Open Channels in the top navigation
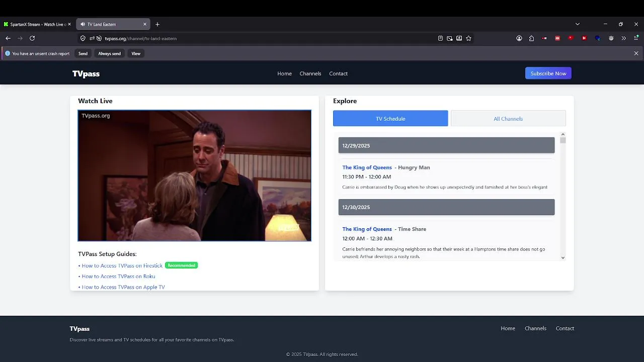Image resolution: width=644 pixels, height=362 pixels. pos(310,73)
